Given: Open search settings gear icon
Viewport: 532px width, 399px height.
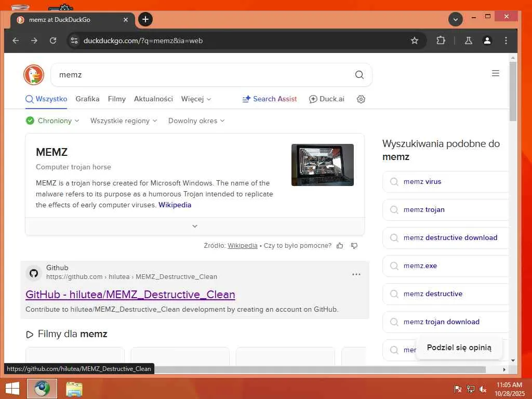Looking at the screenshot, I should [x=361, y=99].
